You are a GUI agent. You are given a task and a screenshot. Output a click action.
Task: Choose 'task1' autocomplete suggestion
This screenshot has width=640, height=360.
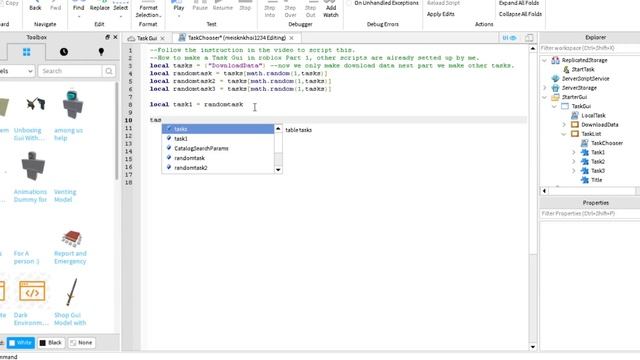pos(218,139)
